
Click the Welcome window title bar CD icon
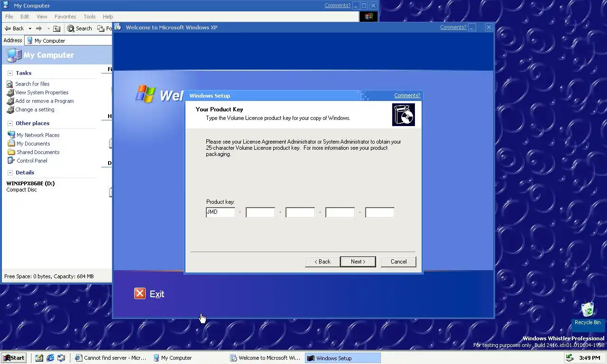click(118, 27)
